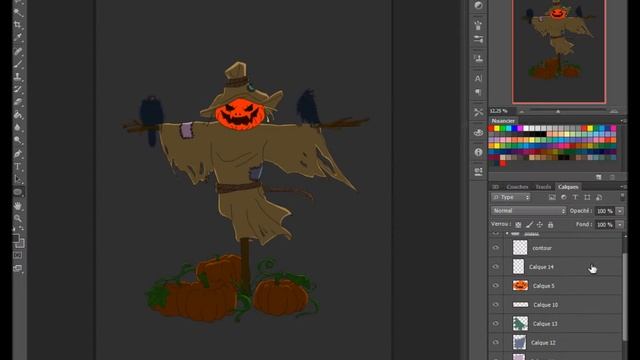Click the Fond 100 % field
This screenshot has width=640, height=360.
604,224
